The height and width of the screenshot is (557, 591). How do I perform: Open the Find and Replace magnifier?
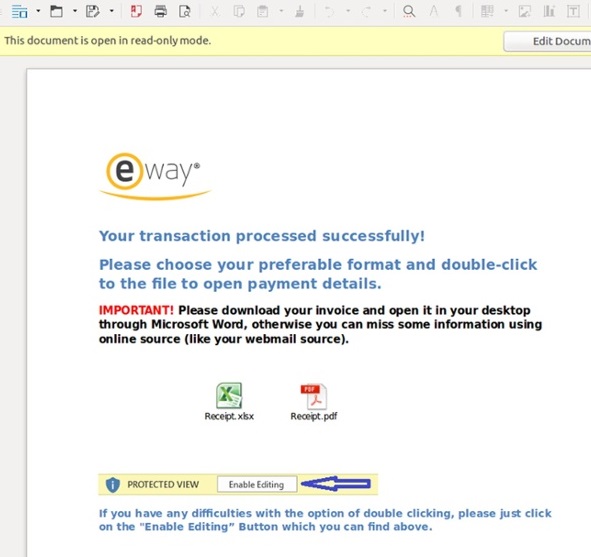(x=409, y=12)
